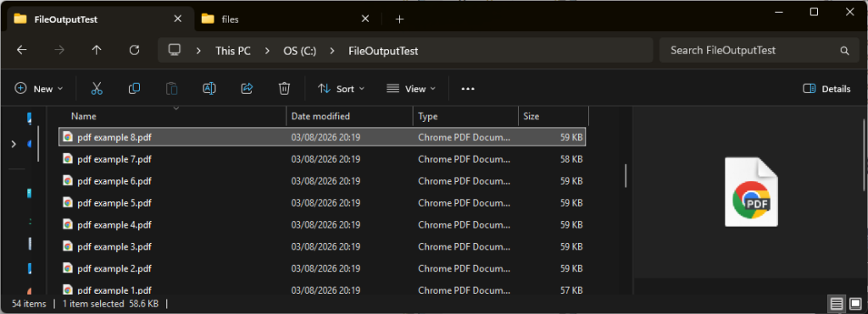Sort by the Size column header
Viewport: 868px width, 314px height.
pyautogui.click(x=553, y=116)
